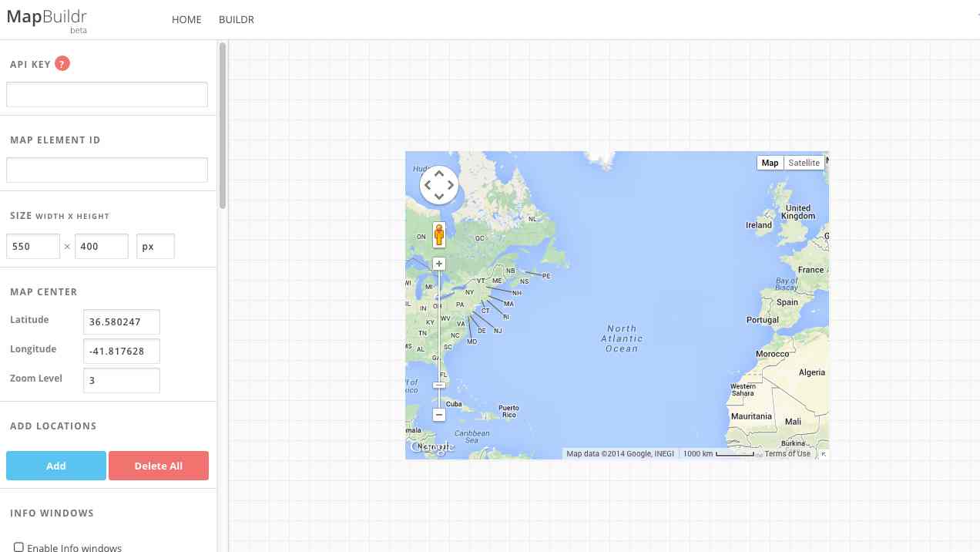Open the size unit px dropdown
This screenshot has width=980, height=552.
point(156,247)
